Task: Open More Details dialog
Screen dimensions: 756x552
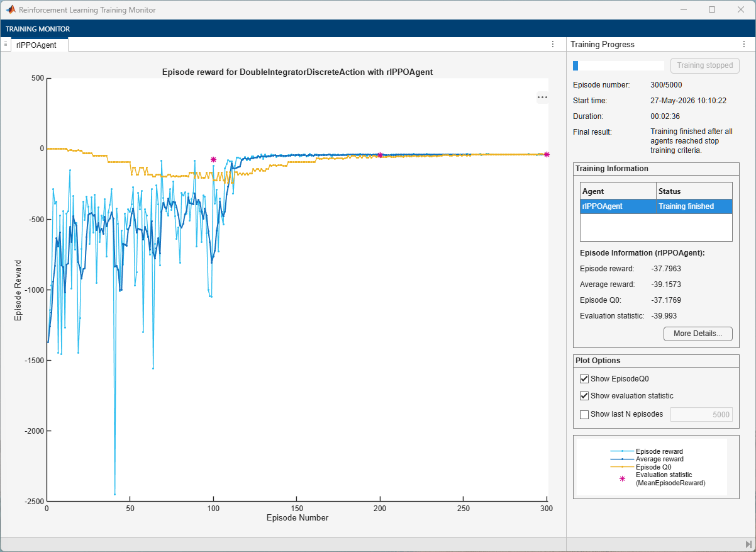Action: point(698,334)
